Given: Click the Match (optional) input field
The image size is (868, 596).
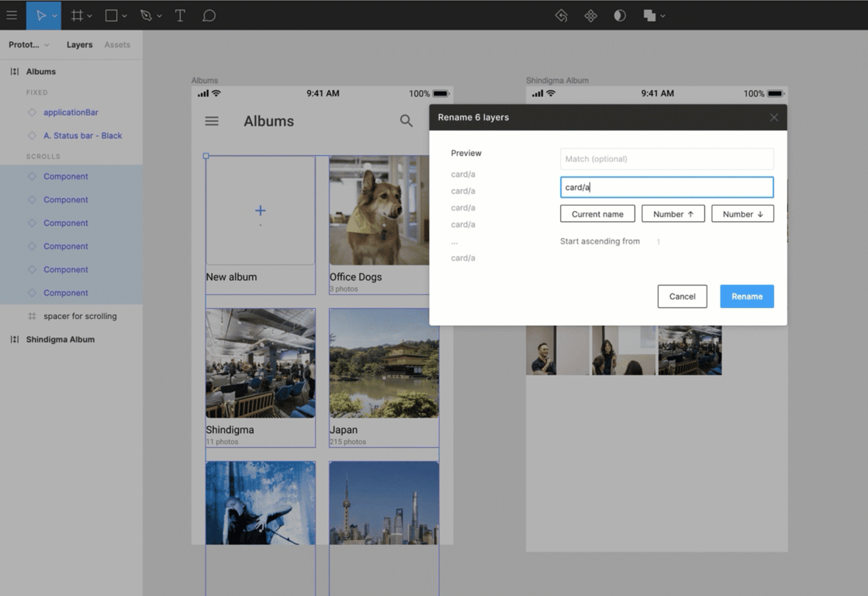Looking at the screenshot, I should pyautogui.click(x=666, y=159).
